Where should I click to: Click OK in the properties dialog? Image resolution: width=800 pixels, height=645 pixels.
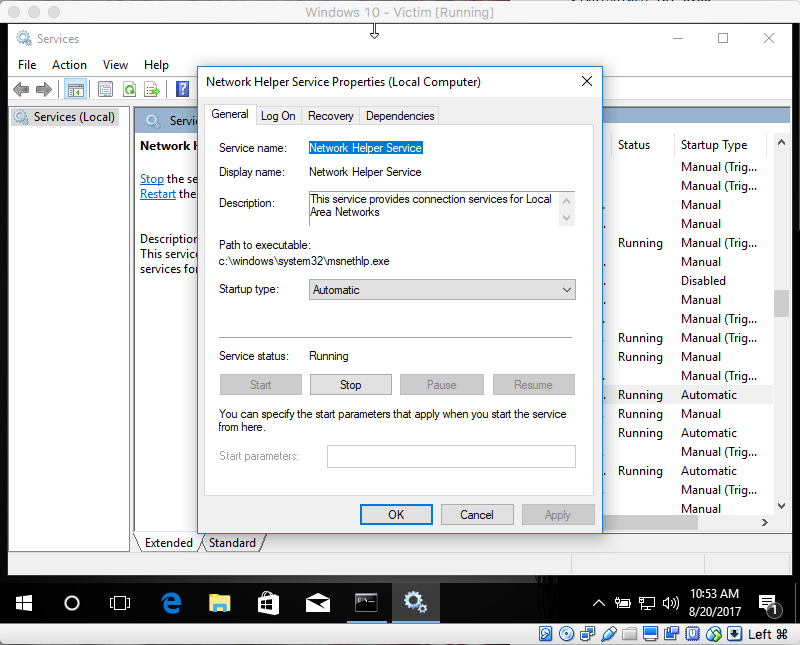(x=396, y=514)
